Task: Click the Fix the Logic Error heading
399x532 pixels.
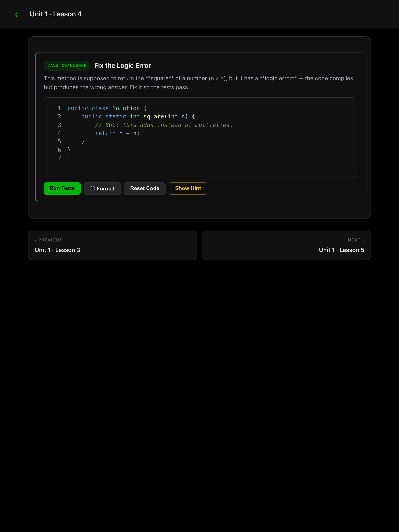Action: point(123,66)
